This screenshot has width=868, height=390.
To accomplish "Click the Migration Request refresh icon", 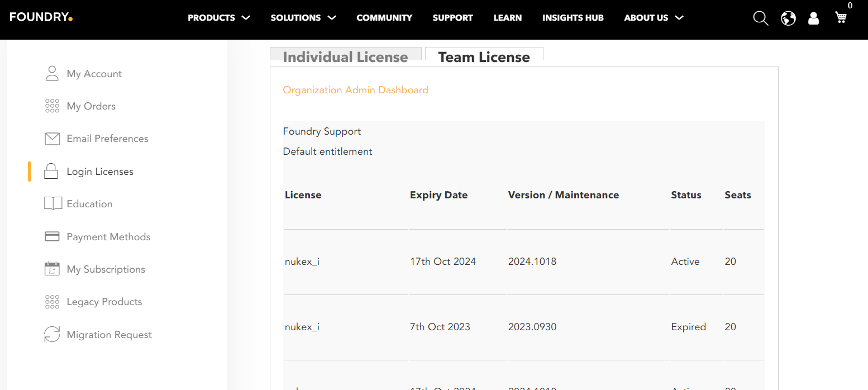I will 52,334.
